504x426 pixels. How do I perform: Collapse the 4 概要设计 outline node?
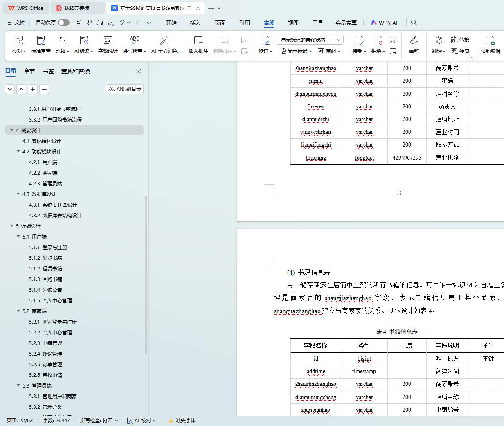coord(11,130)
